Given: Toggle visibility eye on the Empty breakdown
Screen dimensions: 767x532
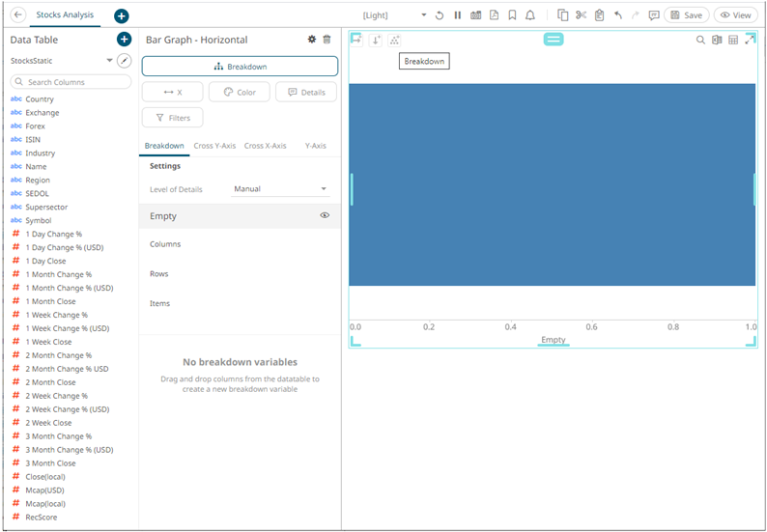Looking at the screenshot, I should [325, 216].
